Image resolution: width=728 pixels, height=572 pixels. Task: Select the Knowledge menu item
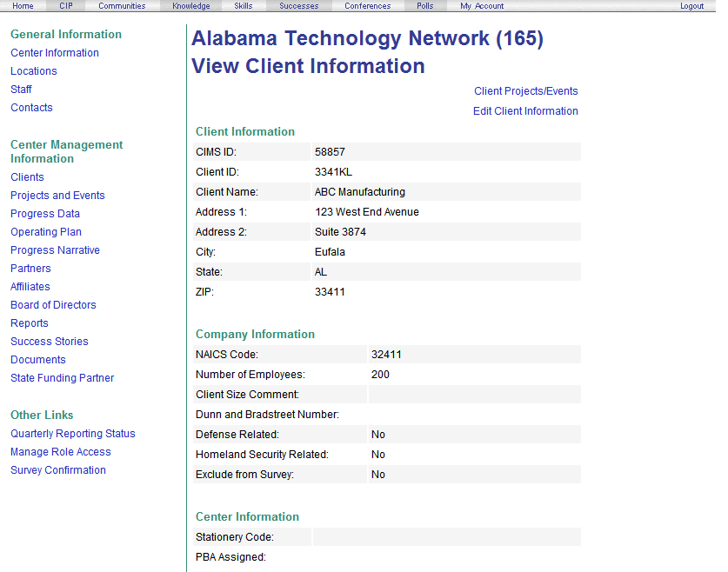pyautogui.click(x=190, y=6)
